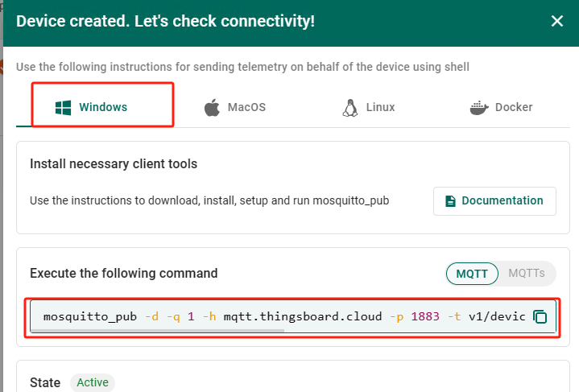Viewport: 579px width, 392px height.
Task: Close the connectivity dialog with the X
Action: tap(556, 21)
